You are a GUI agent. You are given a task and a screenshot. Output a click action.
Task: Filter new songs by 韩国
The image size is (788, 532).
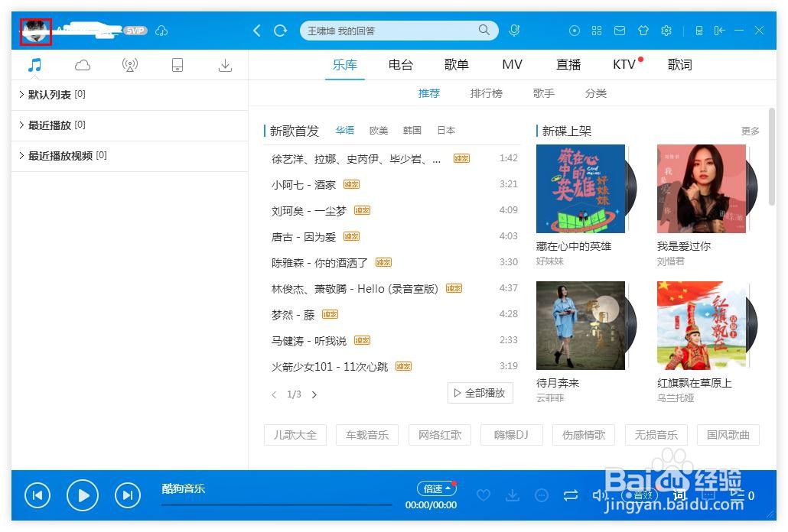click(x=412, y=131)
